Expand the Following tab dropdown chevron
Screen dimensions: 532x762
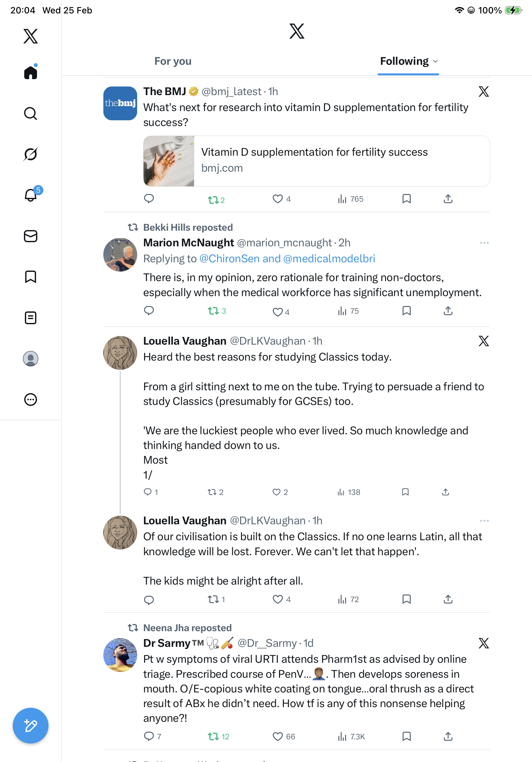point(435,61)
